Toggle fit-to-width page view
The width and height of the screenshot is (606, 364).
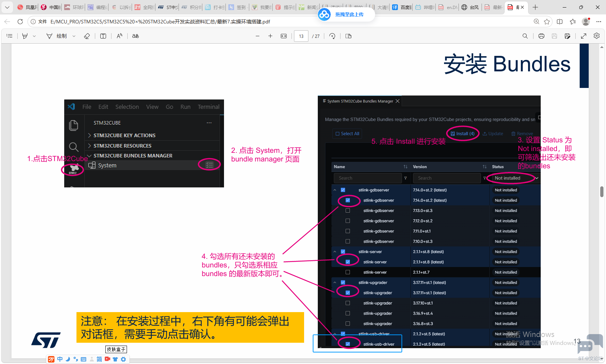pyautogui.click(x=284, y=36)
